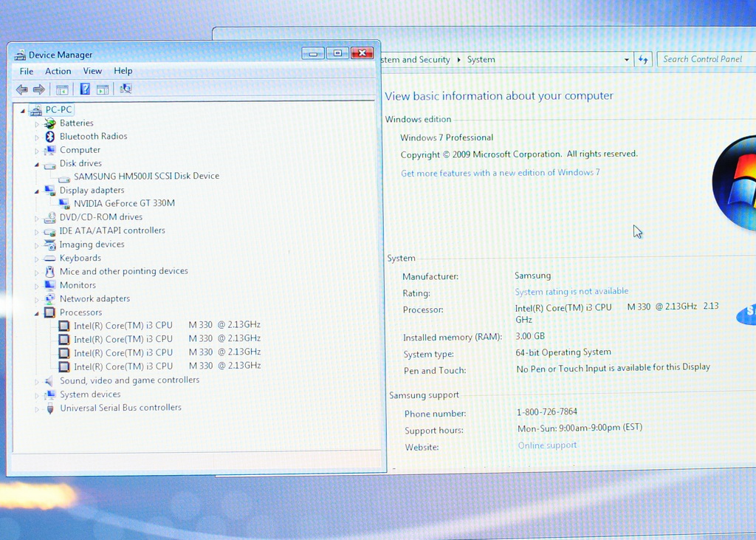Screen dimensions: 756x540
Task: Click the Device Manager title bar text
Action: 61,55
